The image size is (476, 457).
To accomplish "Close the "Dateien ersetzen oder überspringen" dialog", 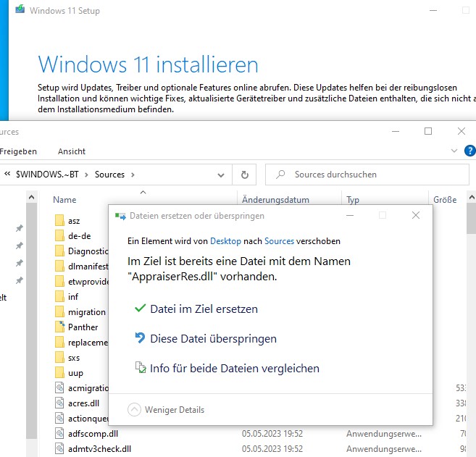I will [x=416, y=215].
